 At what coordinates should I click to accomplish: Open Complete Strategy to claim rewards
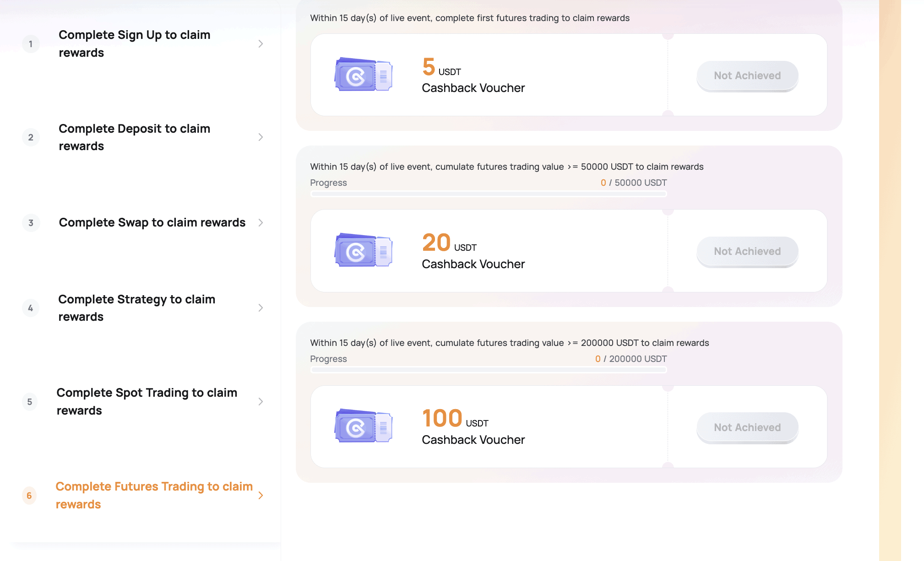(136, 308)
